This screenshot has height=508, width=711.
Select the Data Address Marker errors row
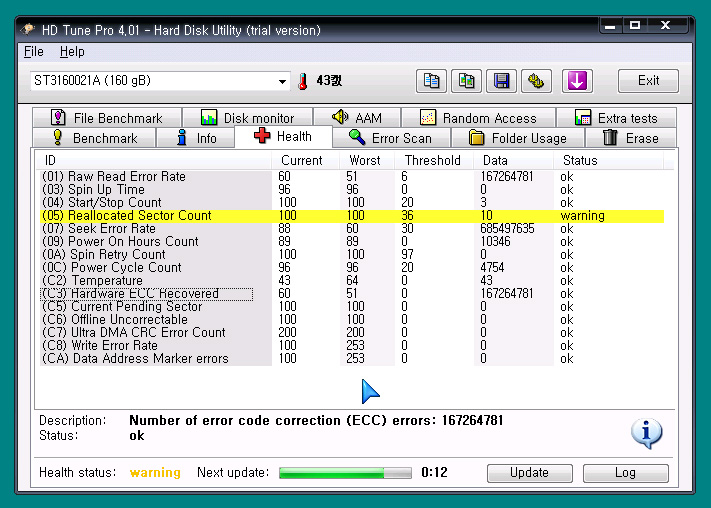tap(352, 358)
